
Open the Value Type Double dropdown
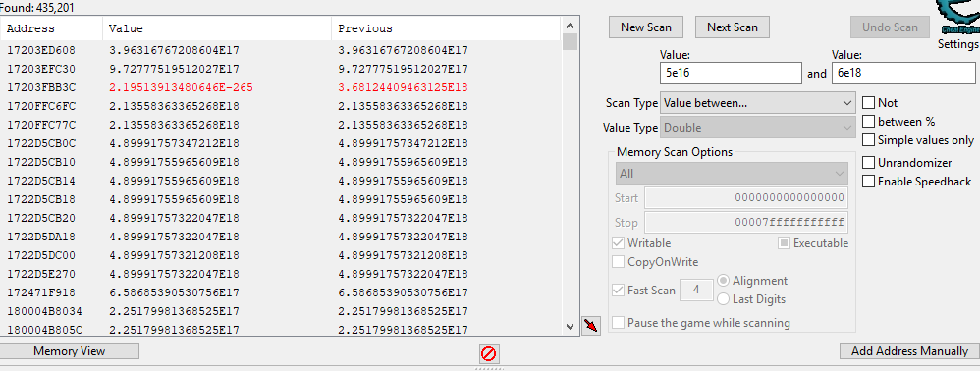(x=757, y=128)
